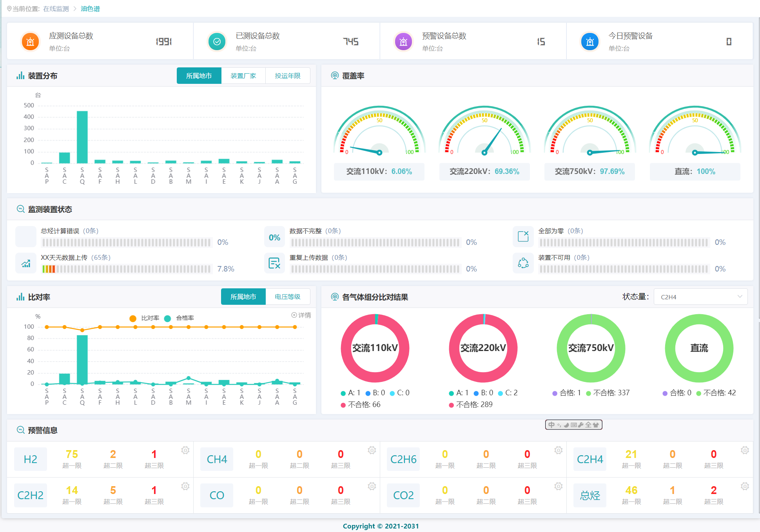760x532 pixels.
Task: Open 在线监测 breadcrumb link
Action: coord(56,9)
